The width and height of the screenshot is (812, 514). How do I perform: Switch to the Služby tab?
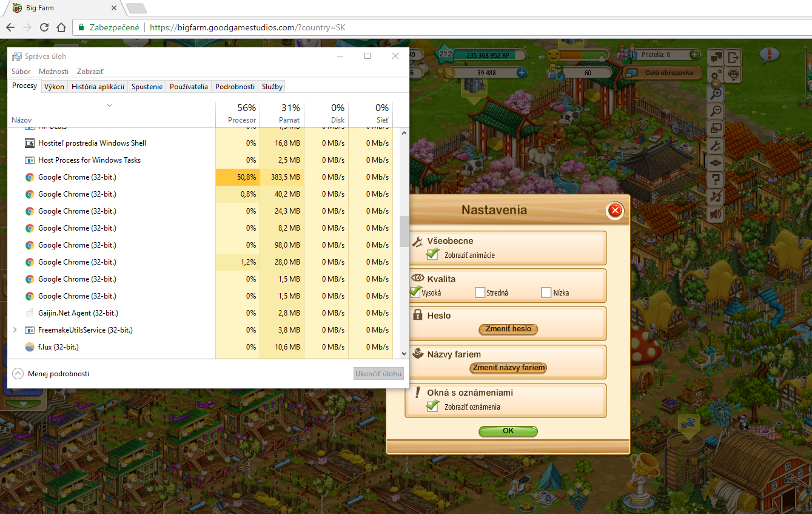tap(272, 87)
